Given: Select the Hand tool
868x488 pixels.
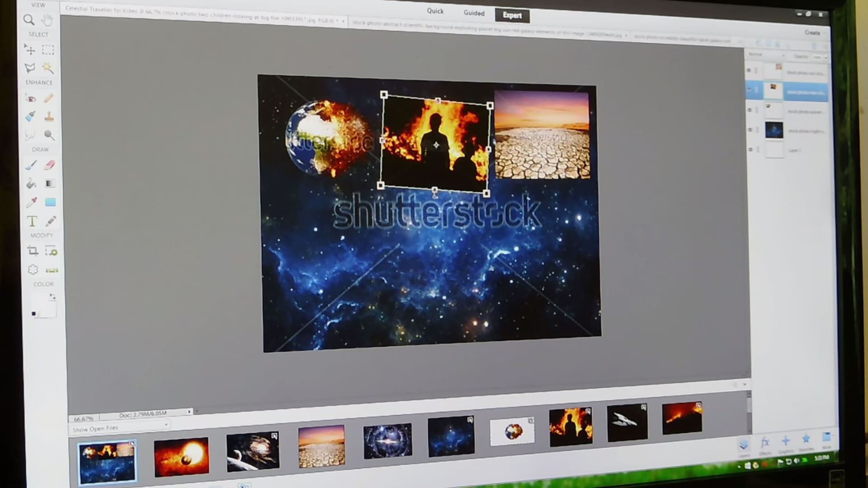Looking at the screenshot, I should click(47, 20).
